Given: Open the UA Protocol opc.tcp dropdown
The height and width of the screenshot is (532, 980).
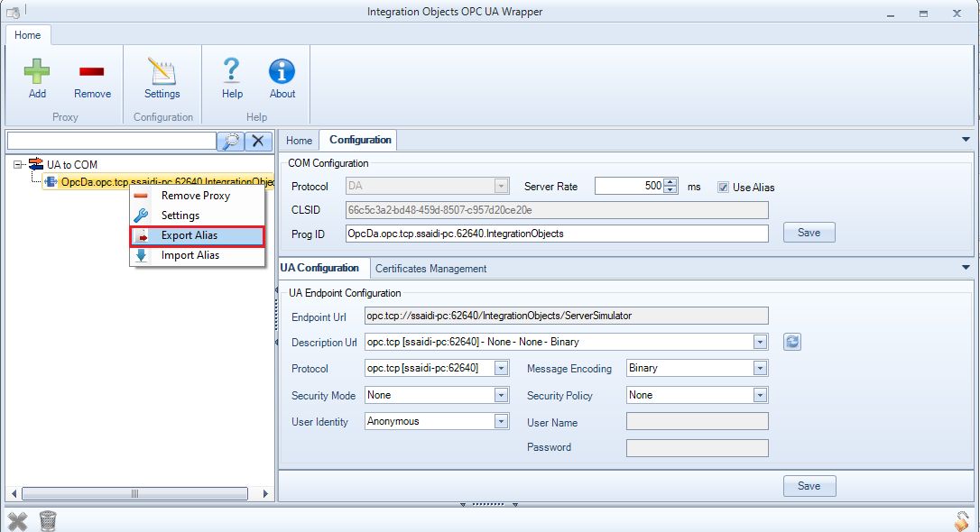Looking at the screenshot, I should (x=501, y=368).
